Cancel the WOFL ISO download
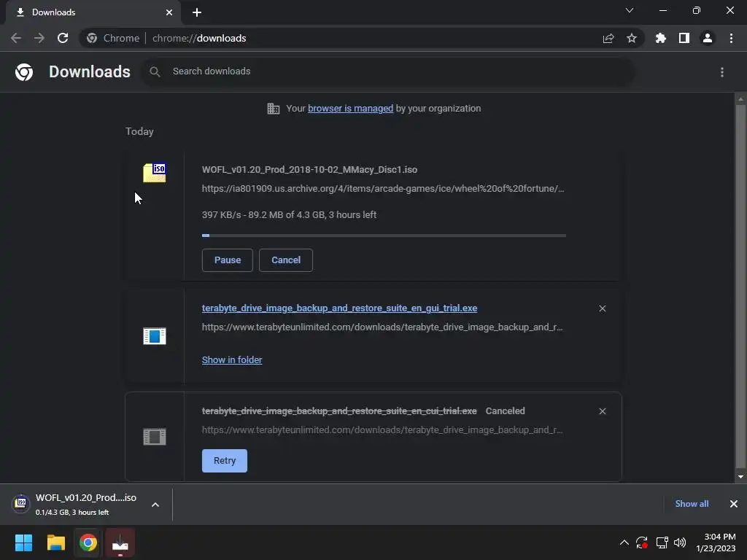The height and width of the screenshot is (560, 747). (286, 260)
